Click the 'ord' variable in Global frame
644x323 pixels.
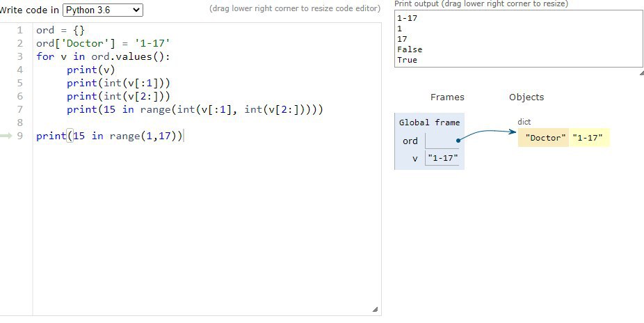[410, 141]
